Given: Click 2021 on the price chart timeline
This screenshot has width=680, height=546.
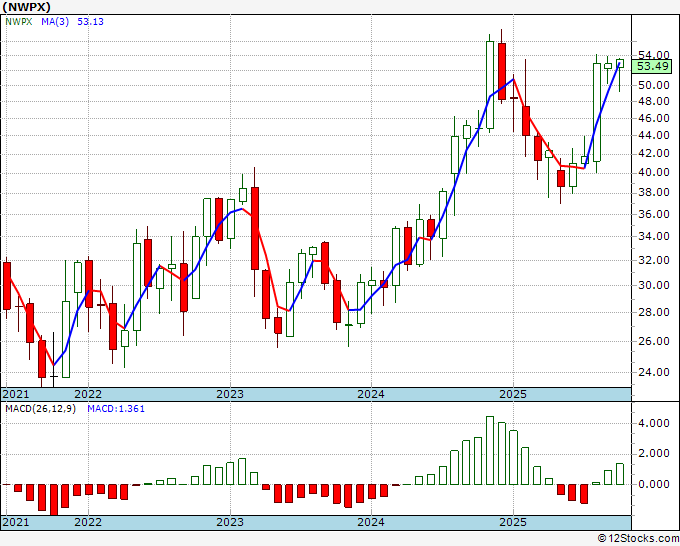Looking at the screenshot, I should point(16,394).
